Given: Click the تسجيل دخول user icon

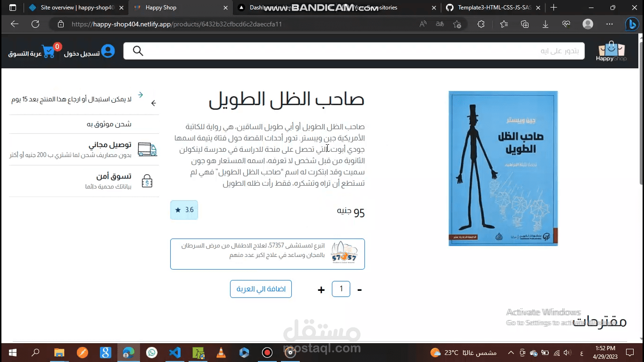Looking at the screenshot, I should tap(108, 51).
